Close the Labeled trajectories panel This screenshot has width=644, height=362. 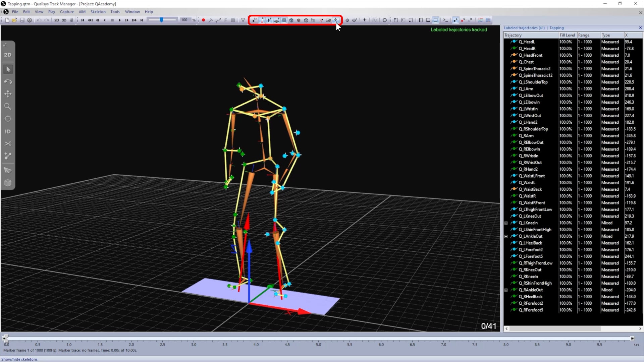coord(640,28)
